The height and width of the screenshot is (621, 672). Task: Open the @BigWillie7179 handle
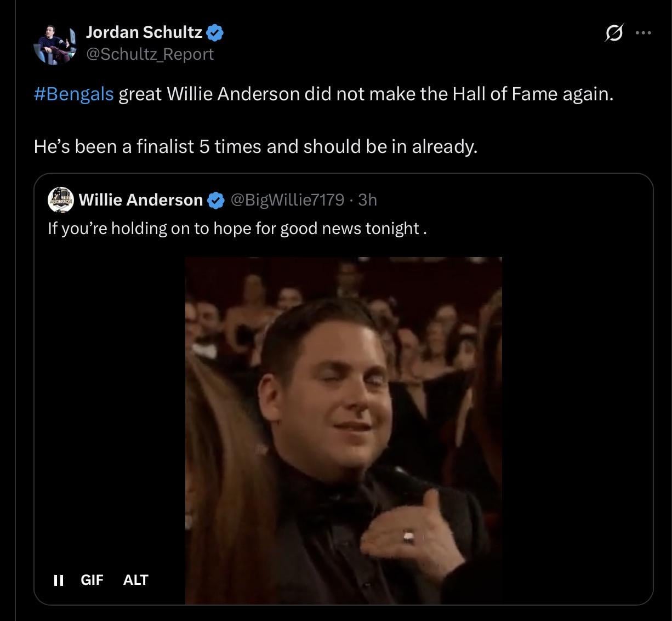[288, 200]
